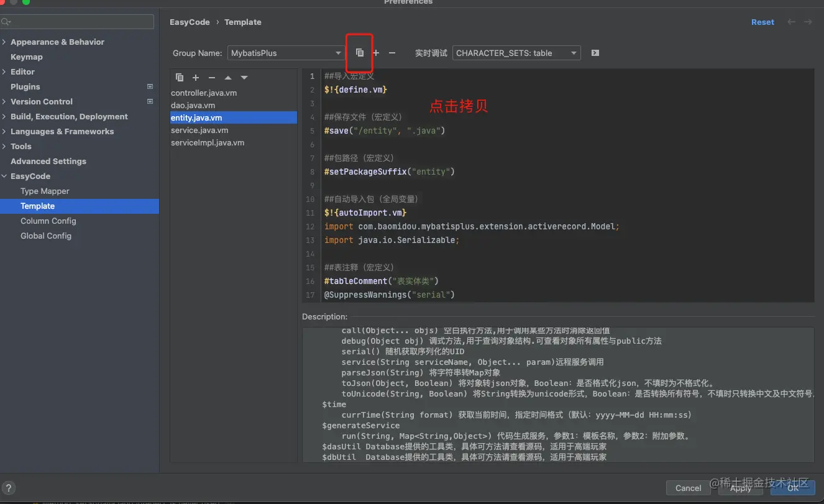The image size is (824, 504).
Task: Collapse the EasyCode settings node
Action: pyautogui.click(x=5, y=176)
